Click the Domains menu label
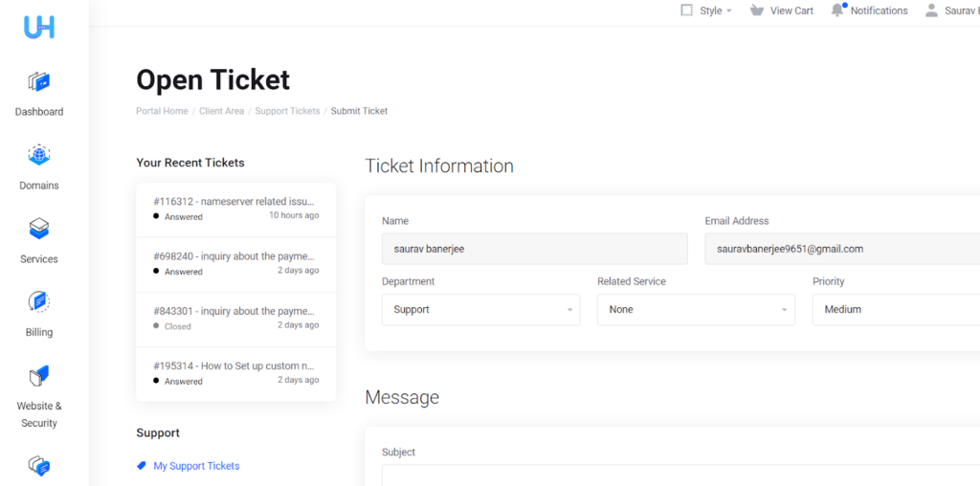Image resolution: width=980 pixels, height=486 pixels. click(39, 186)
